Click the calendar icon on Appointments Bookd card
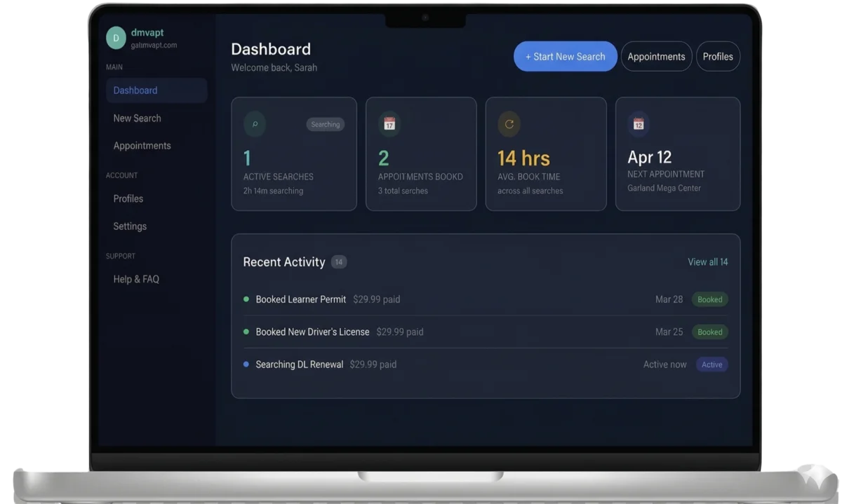Viewport: 842px width, 504px height. pos(388,124)
